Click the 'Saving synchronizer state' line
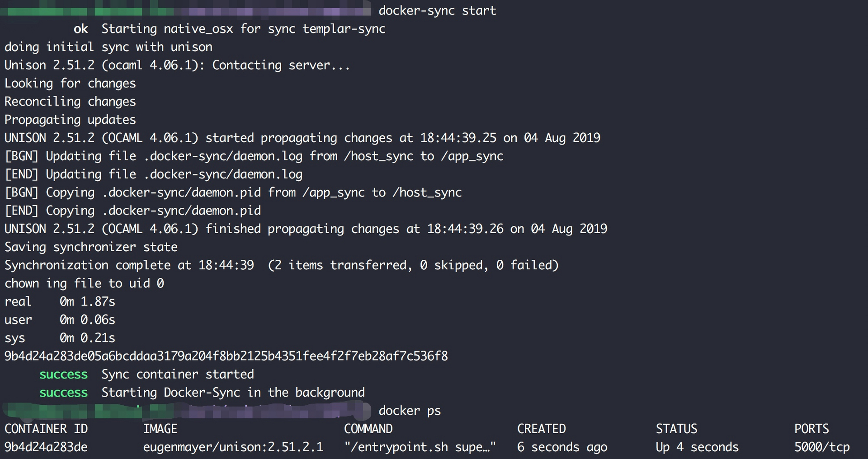 pos(91,247)
